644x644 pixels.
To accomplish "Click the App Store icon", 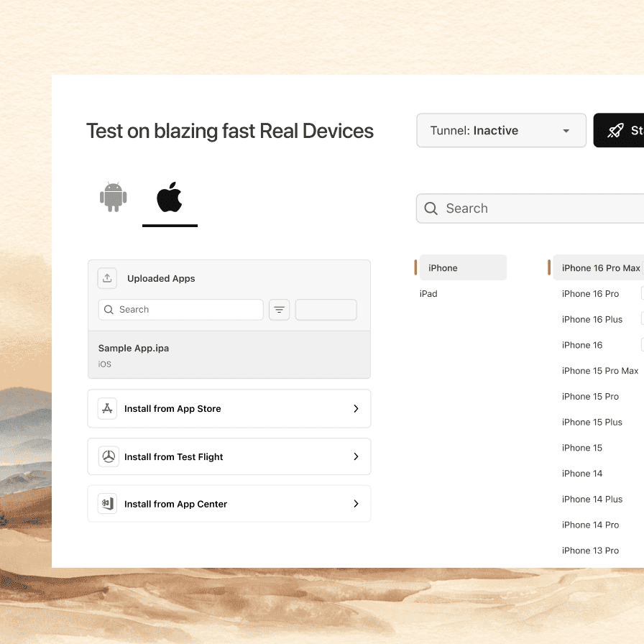I will tap(107, 408).
